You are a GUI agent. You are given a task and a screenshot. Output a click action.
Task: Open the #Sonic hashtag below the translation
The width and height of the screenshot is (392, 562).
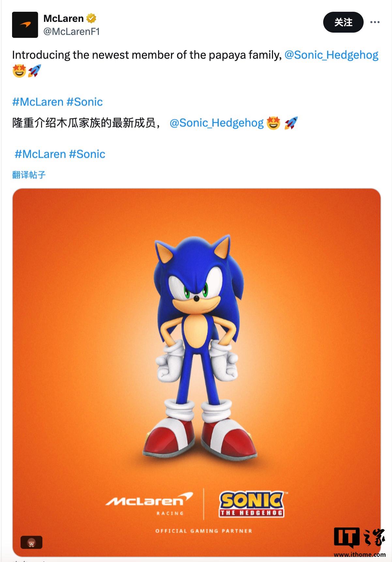[x=87, y=154]
